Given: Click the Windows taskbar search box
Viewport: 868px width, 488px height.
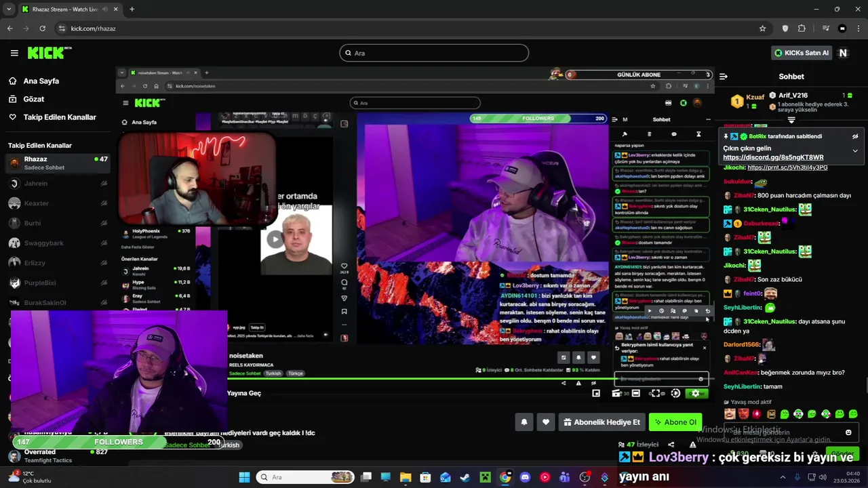Looking at the screenshot, I should pos(305,477).
